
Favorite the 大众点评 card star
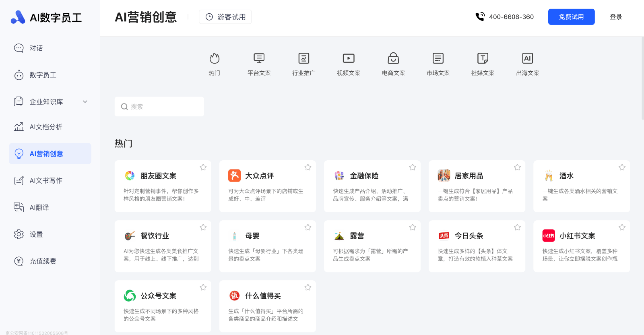click(x=308, y=167)
